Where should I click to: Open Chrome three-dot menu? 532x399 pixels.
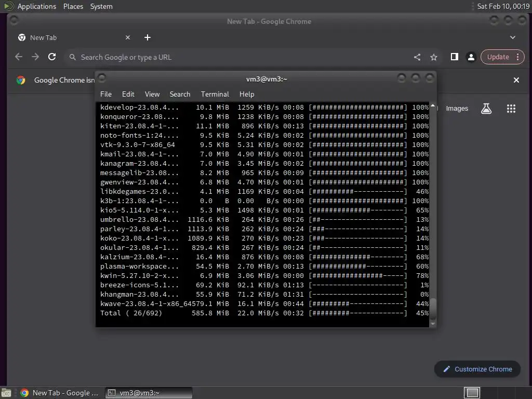tap(518, 57)
